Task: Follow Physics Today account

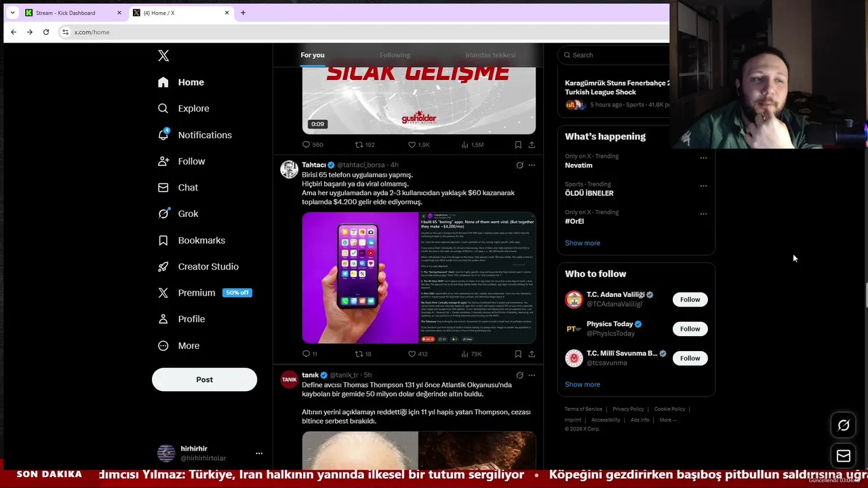Action: pos(690,329)
